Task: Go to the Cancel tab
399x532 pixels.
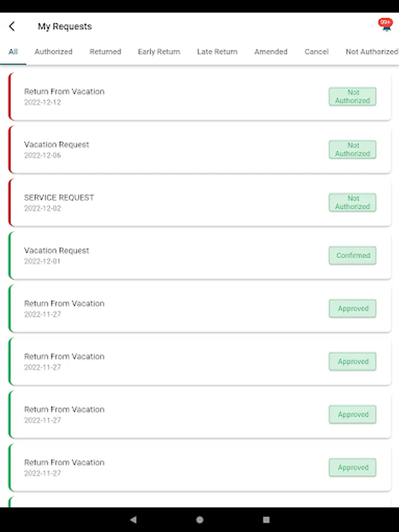Action: point(317,51)
